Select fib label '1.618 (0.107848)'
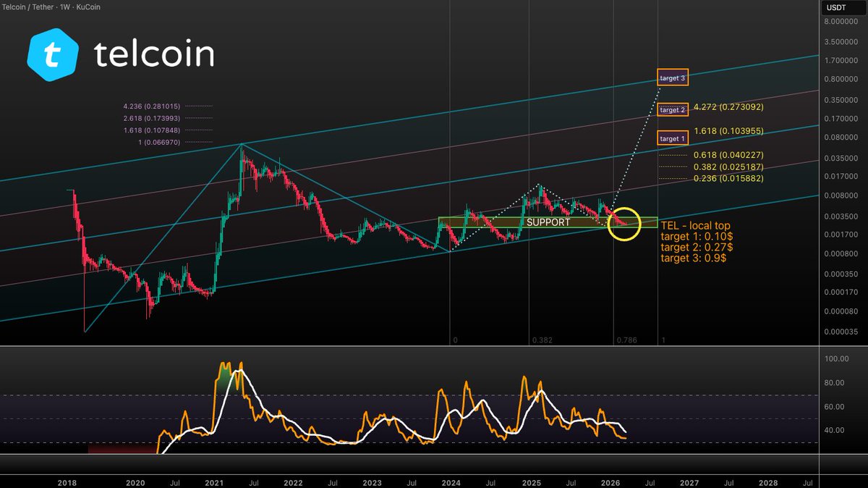868x488 pixels. click(x=152, y=130)
